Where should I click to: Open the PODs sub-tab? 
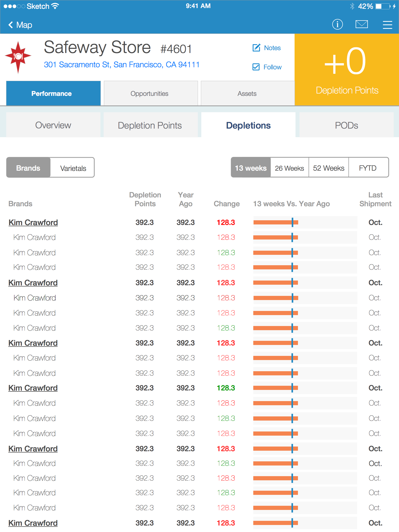click(347, 125)
